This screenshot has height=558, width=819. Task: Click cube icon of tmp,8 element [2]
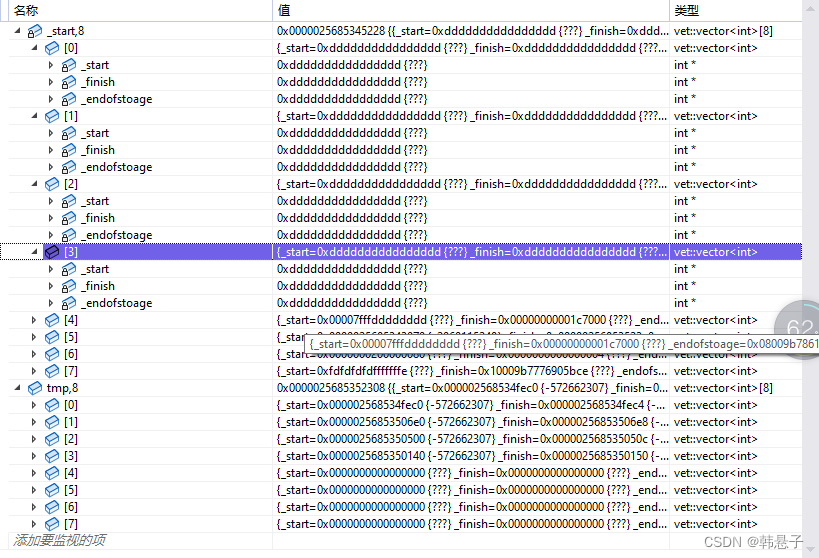point(52,439)
